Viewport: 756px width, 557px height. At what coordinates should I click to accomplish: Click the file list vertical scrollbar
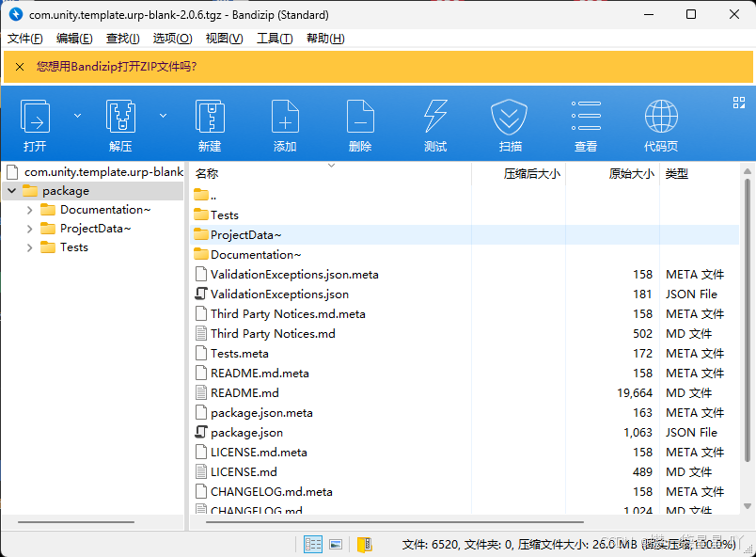point(748,321)
